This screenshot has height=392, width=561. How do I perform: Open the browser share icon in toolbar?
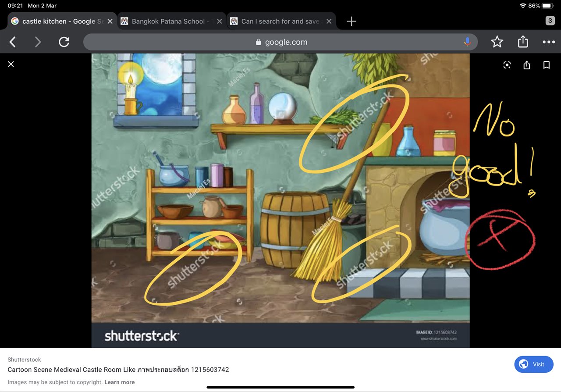[x=522, y=42]
